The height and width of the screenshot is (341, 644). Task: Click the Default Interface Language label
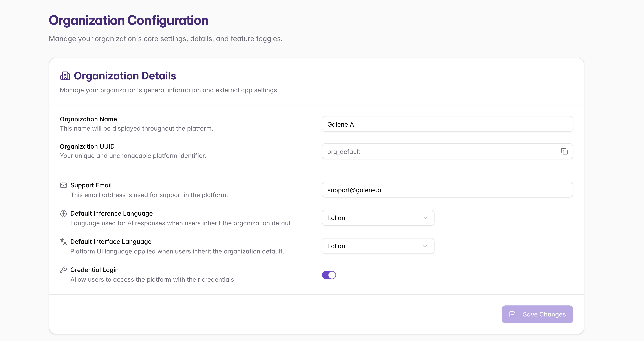pos(111,242)
